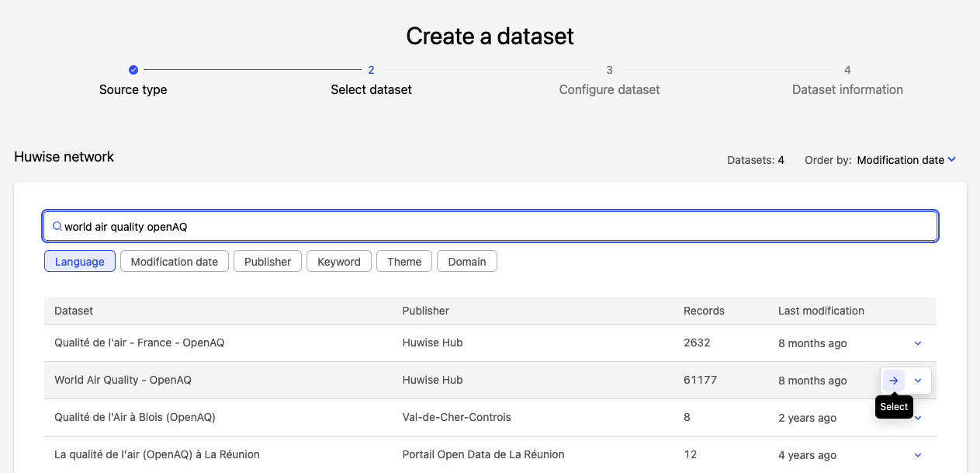
Task: Toggle the Publisher filter
Action: coord(268,262)
